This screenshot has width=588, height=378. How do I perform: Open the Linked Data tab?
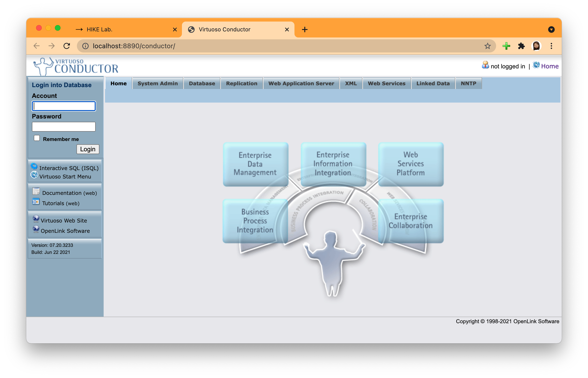point(433,83)
